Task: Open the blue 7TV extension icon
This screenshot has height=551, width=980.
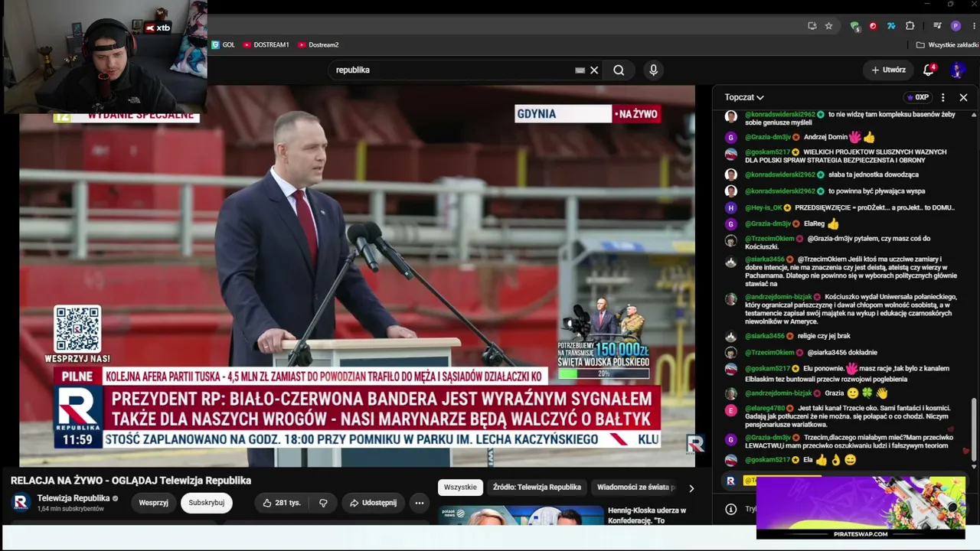Action: tap(891, 26)
